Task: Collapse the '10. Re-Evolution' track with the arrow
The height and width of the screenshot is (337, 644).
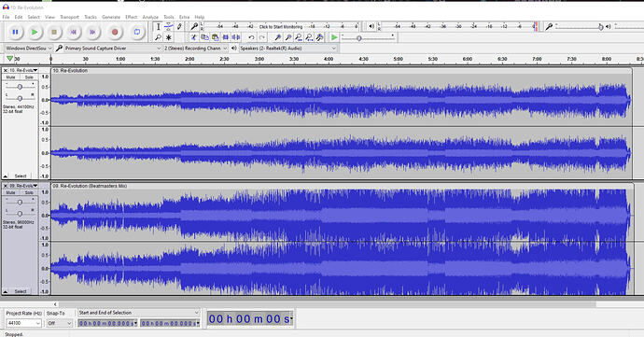Action: 6,176
